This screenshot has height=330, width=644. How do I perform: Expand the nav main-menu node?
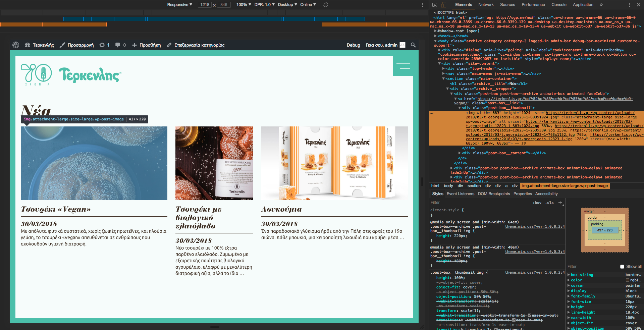(x=444, y=73)
